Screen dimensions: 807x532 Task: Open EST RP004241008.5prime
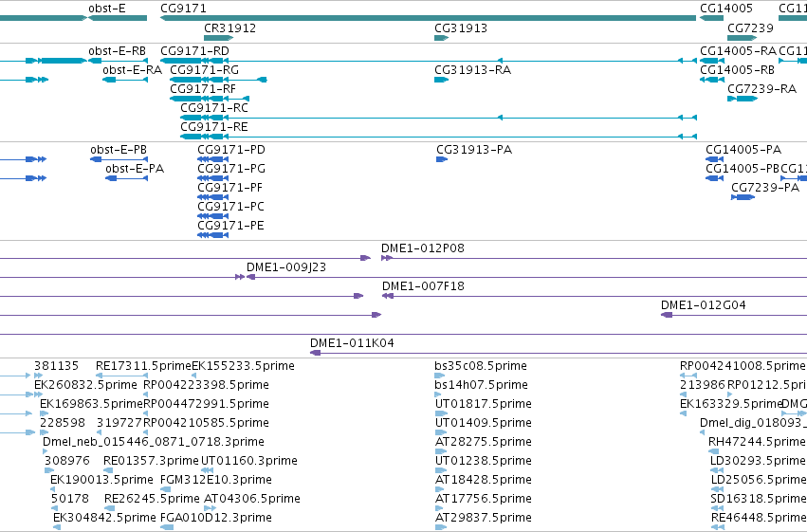click(x=688, y=376)
